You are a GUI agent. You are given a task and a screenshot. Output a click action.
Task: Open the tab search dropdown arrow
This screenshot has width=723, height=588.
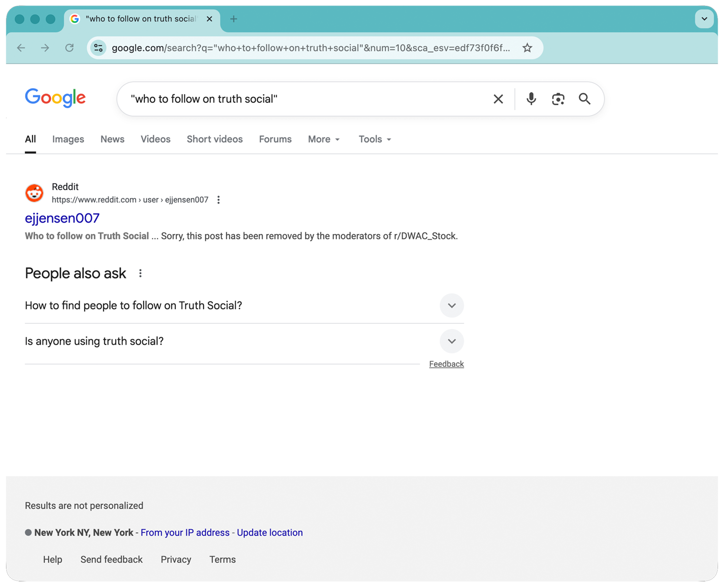coord(704,19)
